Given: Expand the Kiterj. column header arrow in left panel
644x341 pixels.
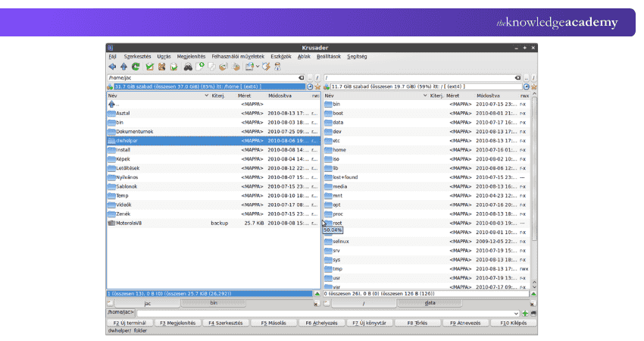Looking at the screenshot, I should coord(207,96).
